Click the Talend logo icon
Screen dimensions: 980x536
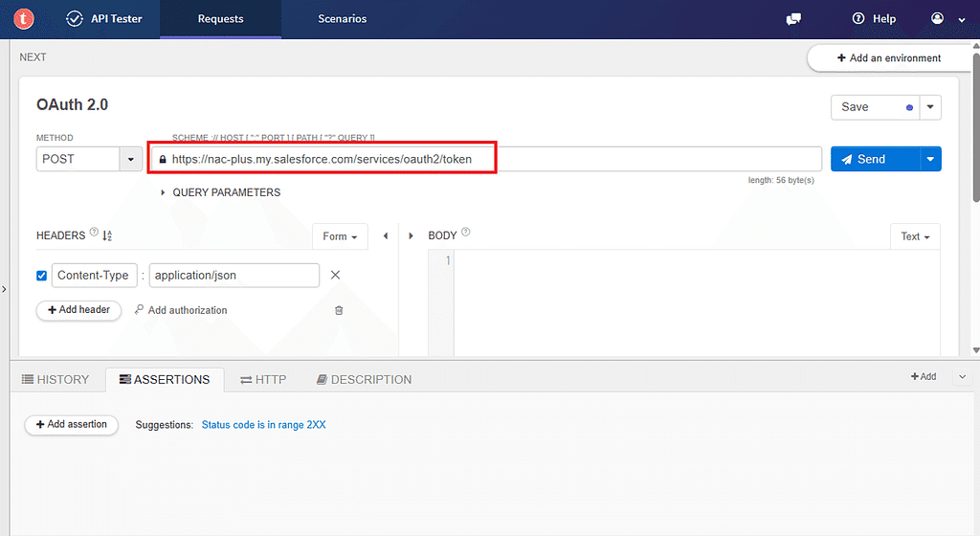tap(24, 19)
